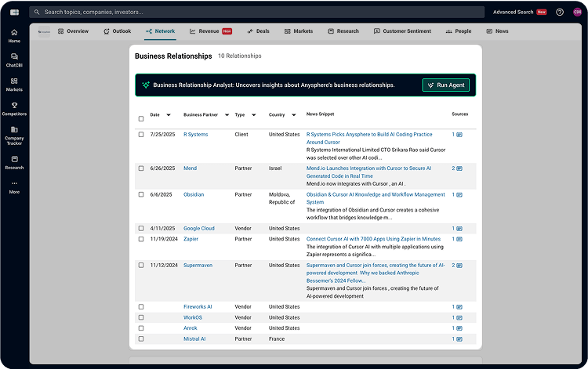588x369 pixels.
Task: Check the R Systems row checkbox
Action: click(x=141, y=135)
